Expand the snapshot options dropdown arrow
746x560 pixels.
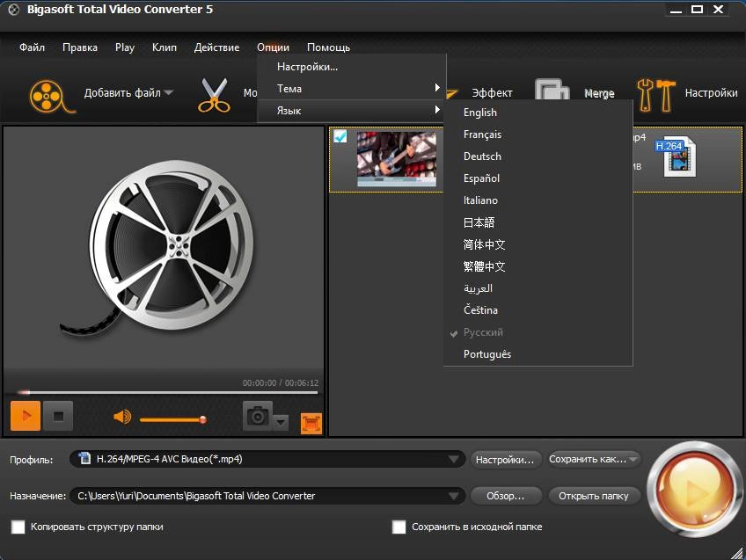pos(281,422)
